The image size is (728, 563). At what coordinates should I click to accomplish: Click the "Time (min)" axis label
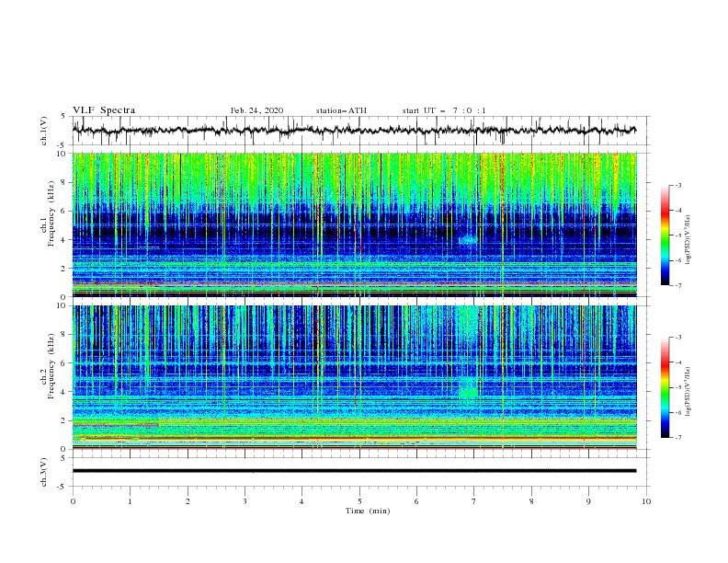(368, 511)
